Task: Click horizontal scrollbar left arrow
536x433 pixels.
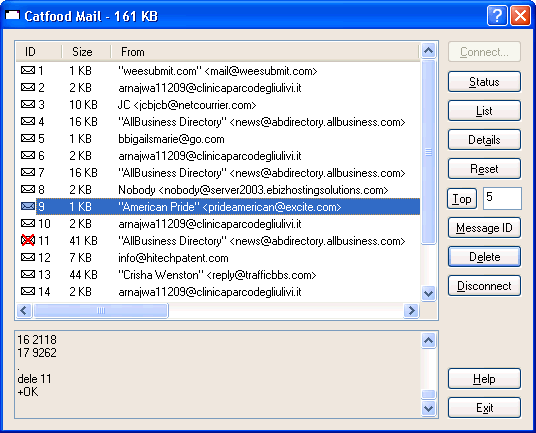Action: 24,311
